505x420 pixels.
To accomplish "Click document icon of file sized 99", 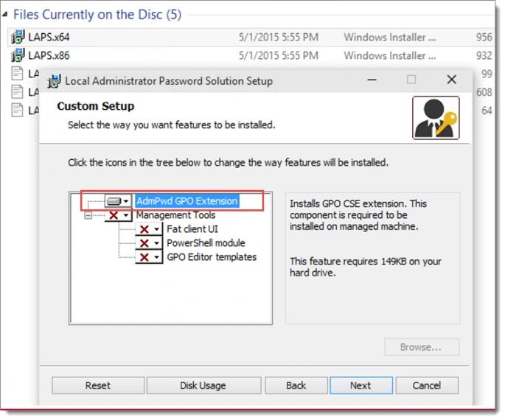I will (17, 74).
